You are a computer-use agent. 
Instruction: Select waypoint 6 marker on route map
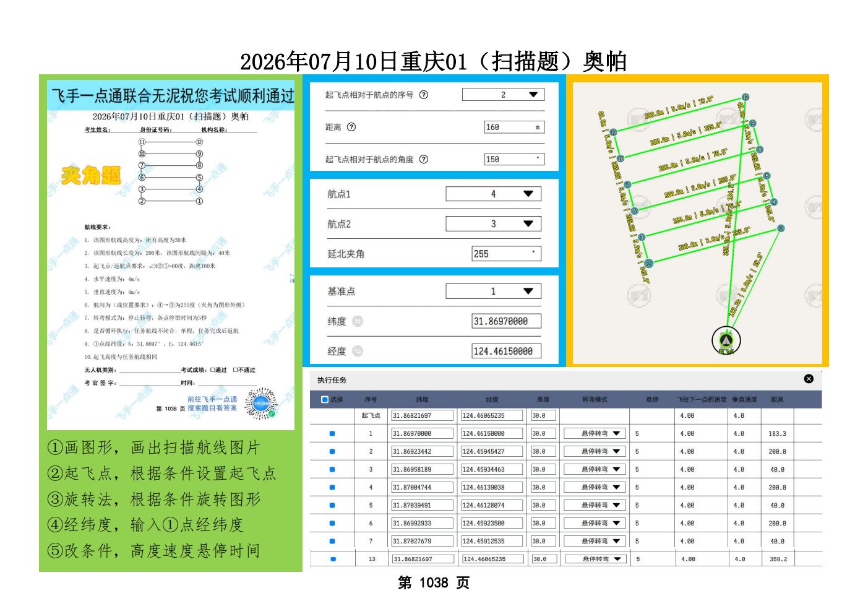(635, 211)
